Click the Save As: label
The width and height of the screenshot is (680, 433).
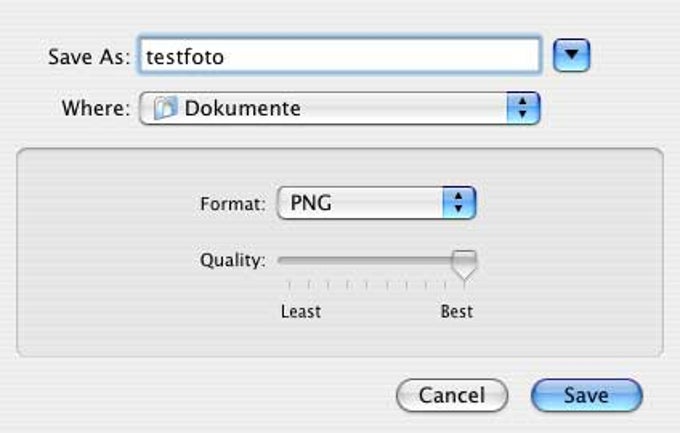point(89,57)
